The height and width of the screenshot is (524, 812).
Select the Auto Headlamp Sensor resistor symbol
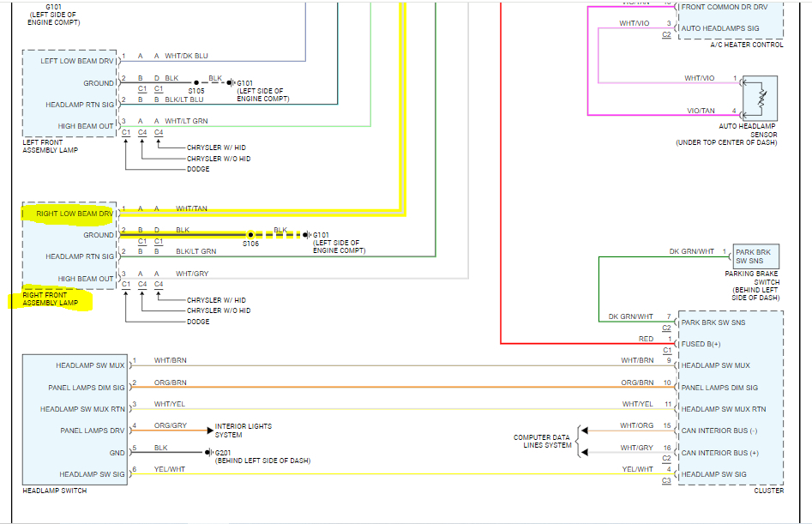click(x=760, y=99)
